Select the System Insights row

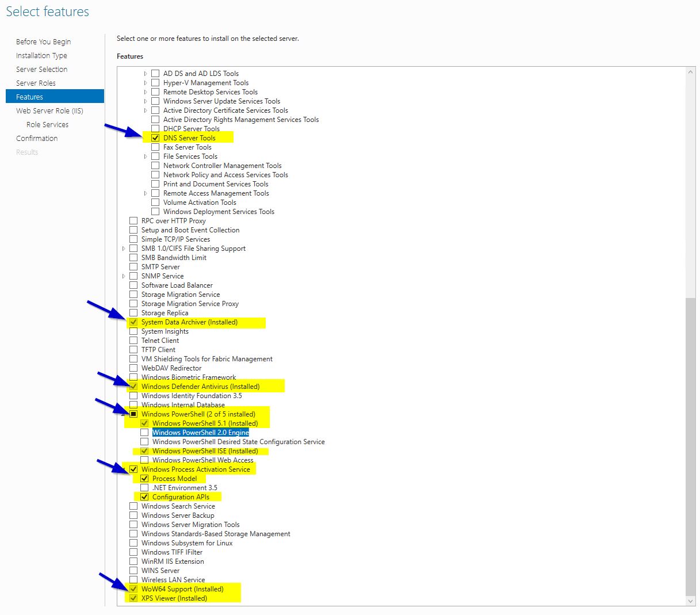165,331
